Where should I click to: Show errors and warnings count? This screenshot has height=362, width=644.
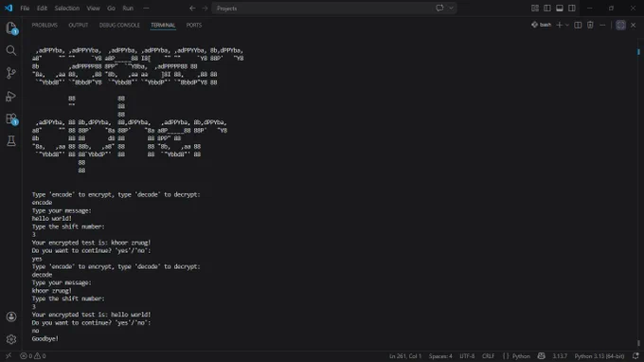[33, 355]
